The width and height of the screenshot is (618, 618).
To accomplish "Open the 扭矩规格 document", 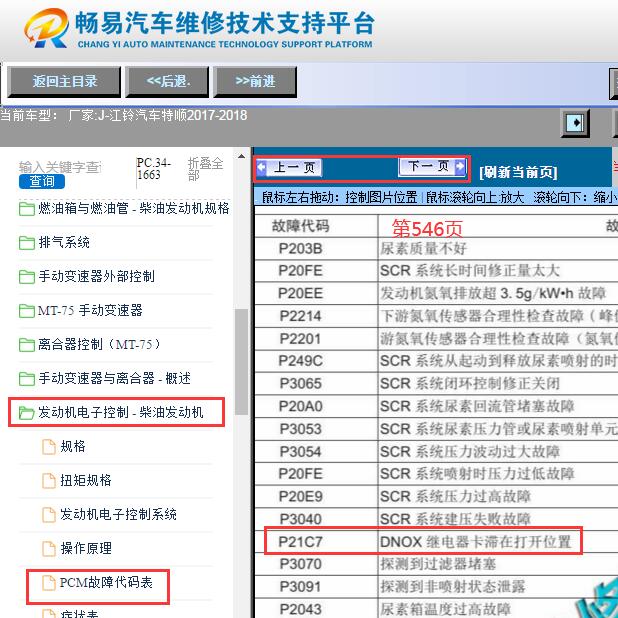I will (x=86, y=480).
